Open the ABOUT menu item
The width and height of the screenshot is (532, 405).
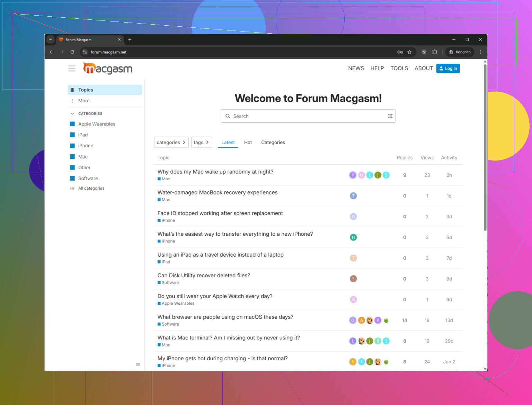point(424,68)
